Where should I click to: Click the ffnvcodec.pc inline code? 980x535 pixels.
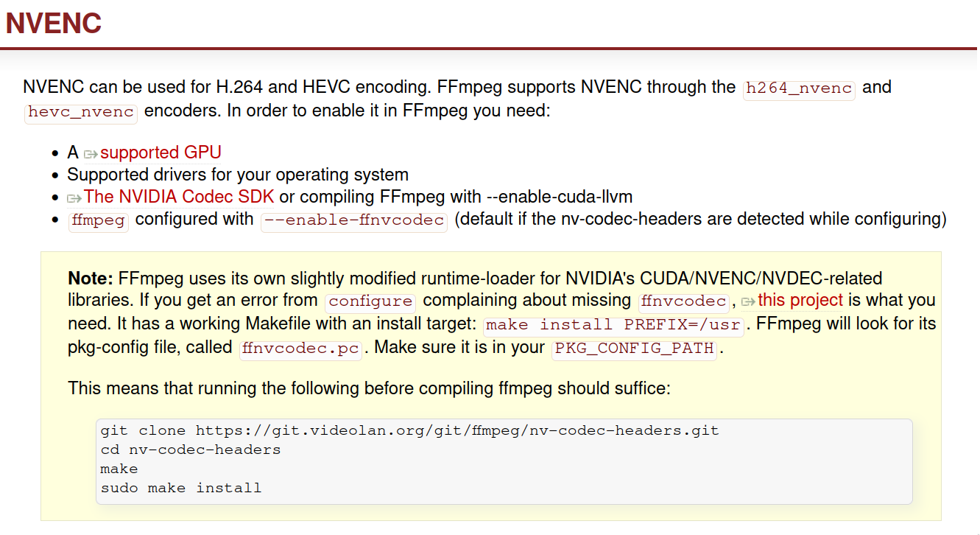(300, 349)
